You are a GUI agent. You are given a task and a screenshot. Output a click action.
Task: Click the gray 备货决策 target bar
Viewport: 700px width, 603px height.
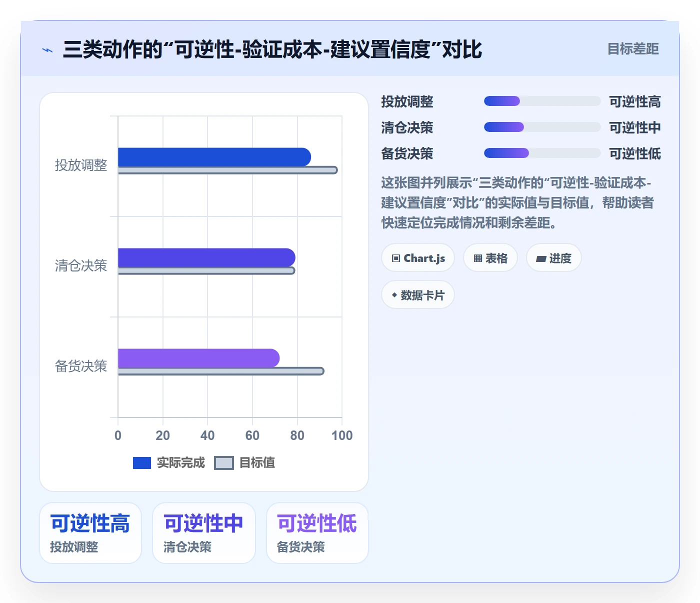(221, 371)
